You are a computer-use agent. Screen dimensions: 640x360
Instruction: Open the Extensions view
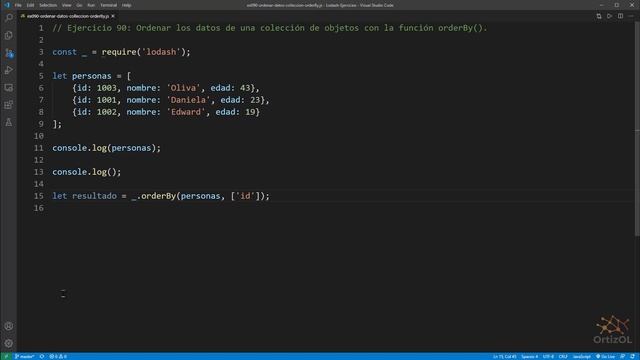9,105
